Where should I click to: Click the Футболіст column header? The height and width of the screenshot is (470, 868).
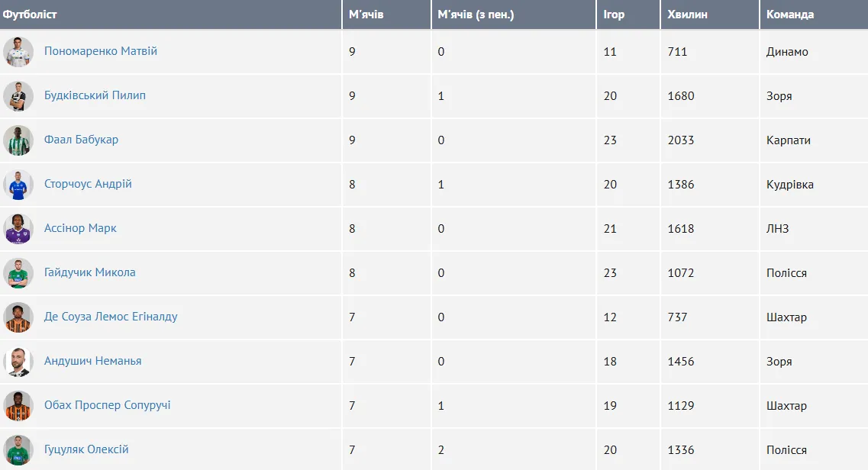(x=30, y=14)
